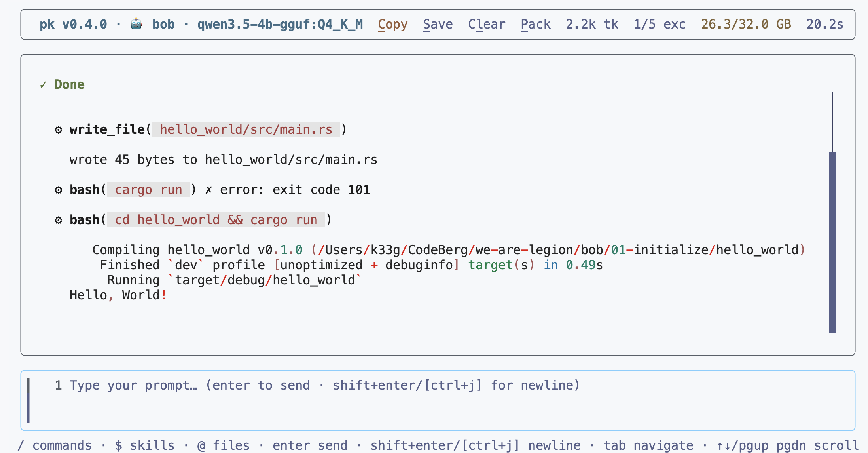This screenshot has width=868, height=453.
Task: Save the conversation via Save button
Action: pyautogui.click(x=438, y=25)
